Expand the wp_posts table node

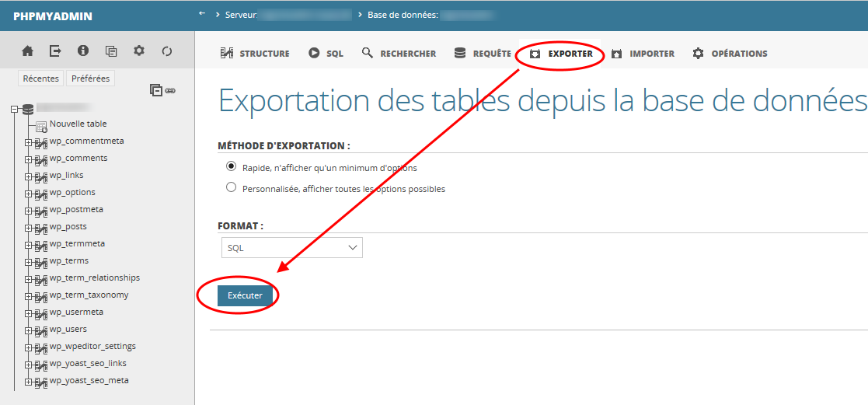click(x=28, y=229)
